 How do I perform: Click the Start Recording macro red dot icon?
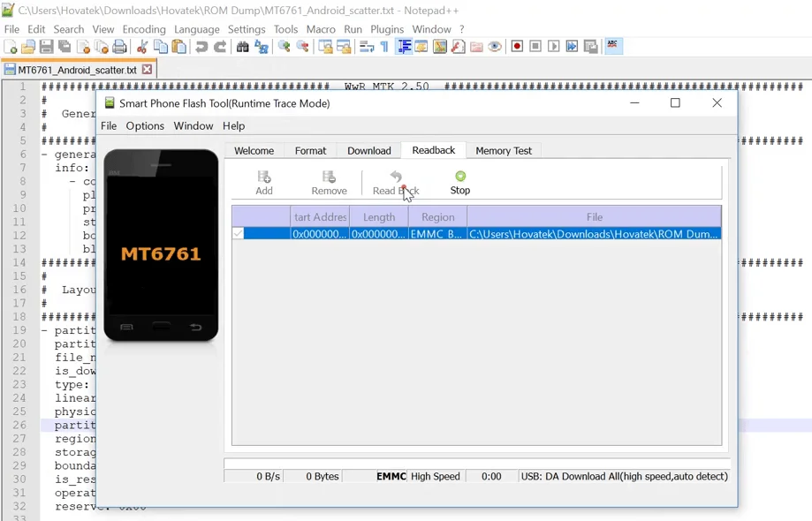(x=517, y=47)
